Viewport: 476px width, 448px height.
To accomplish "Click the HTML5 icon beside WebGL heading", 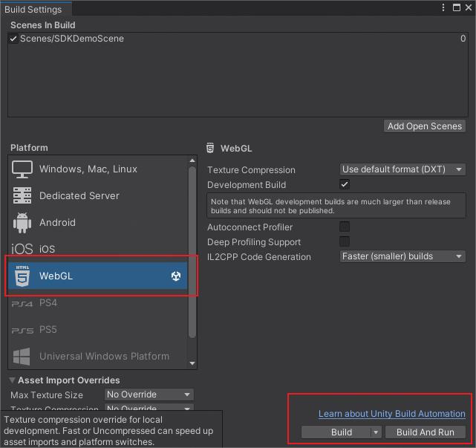I will point(210,149).
